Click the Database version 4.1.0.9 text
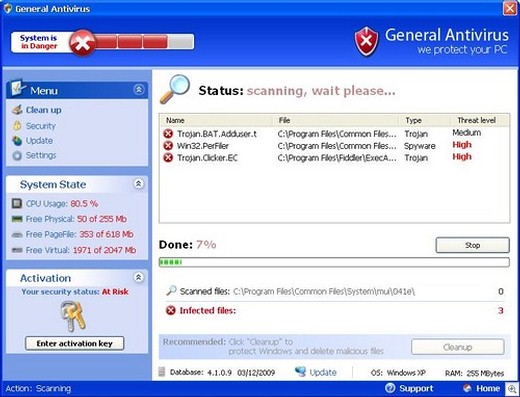520x397 pixels. [219, 373]
